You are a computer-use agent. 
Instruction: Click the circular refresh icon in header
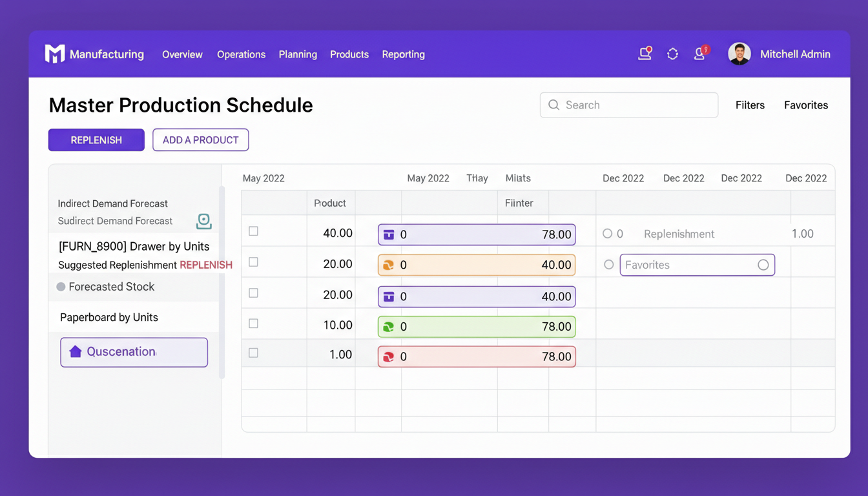click(672, 54)
